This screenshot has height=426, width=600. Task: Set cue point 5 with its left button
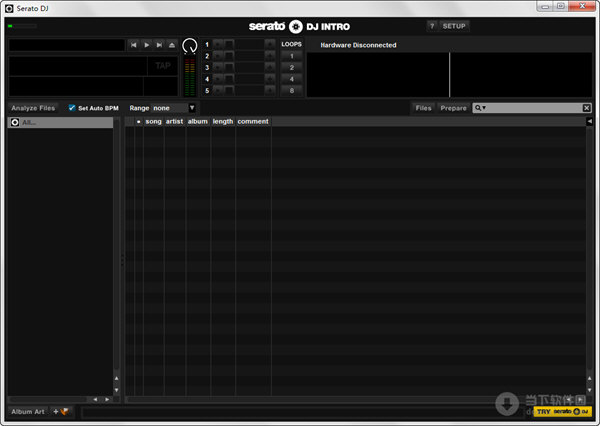tap(218, 90)
